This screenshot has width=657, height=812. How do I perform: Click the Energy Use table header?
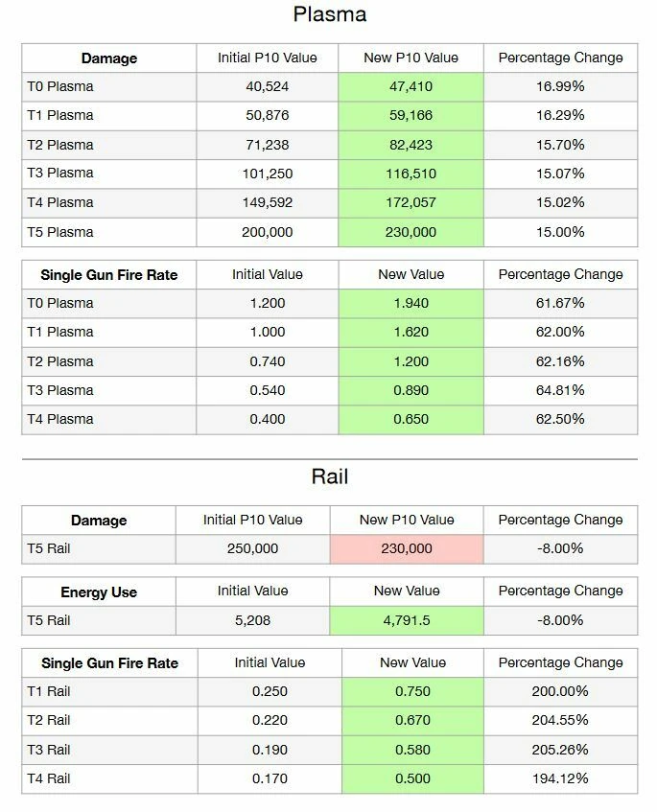coord(99,592)
